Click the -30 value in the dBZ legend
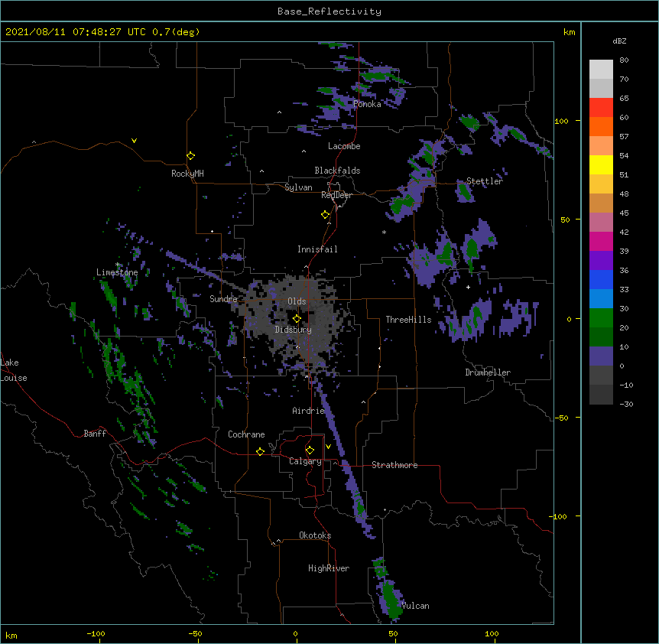Viewport: 659px width, 644px height. pyautogui.click(x=626, y=404)
